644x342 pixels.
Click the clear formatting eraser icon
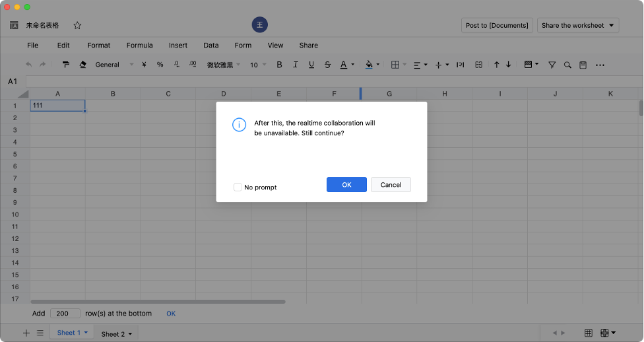[82, 65]
